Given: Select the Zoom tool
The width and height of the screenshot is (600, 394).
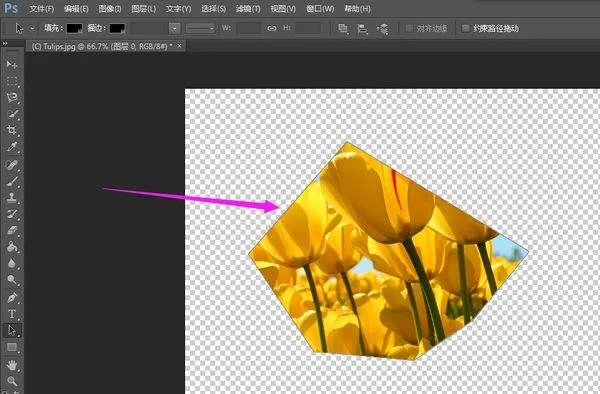Looking at the screenshot, I should click(x=12, y=381).
